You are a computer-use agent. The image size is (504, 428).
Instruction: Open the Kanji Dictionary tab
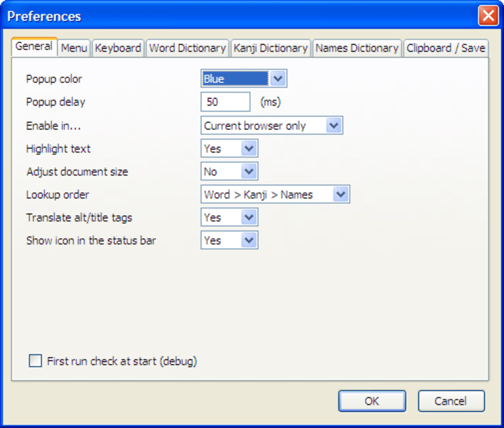pos(271,48)
